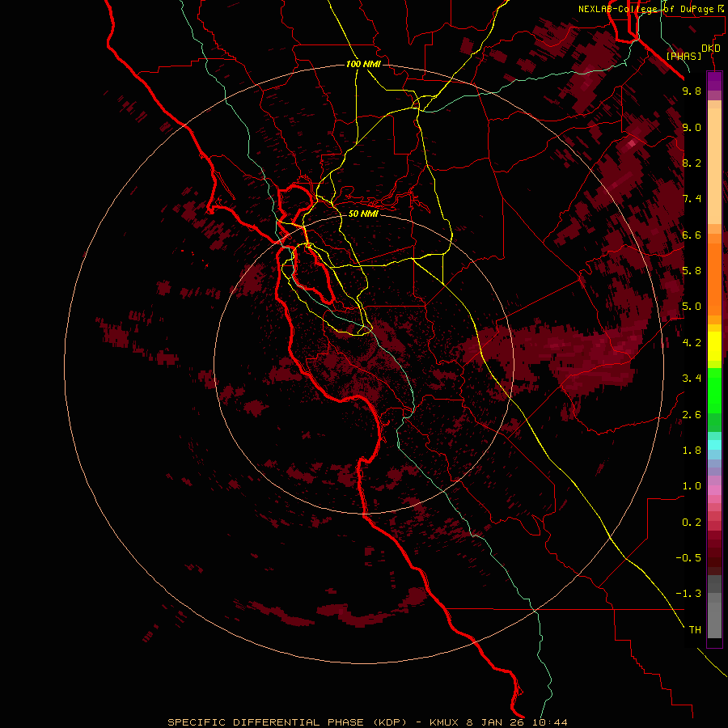Click the 5.0 scale value
The height and width of the screenshot is (728, 728).
point(692,307)
